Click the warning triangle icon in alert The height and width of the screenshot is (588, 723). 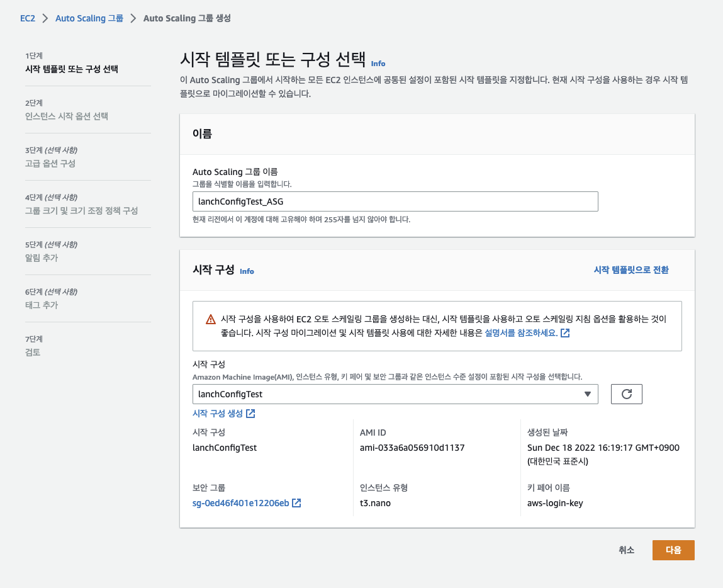[x=211, y=319]
